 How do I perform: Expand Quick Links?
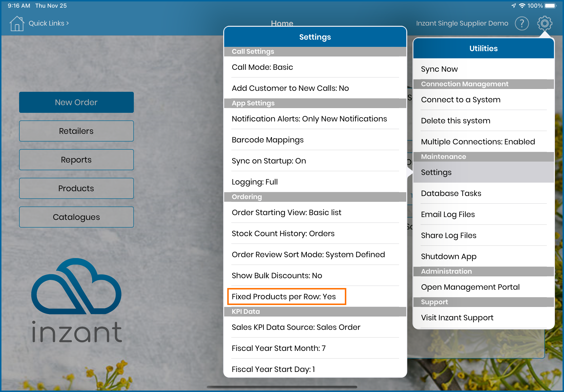pyautogui.click(x=49, y=23)
